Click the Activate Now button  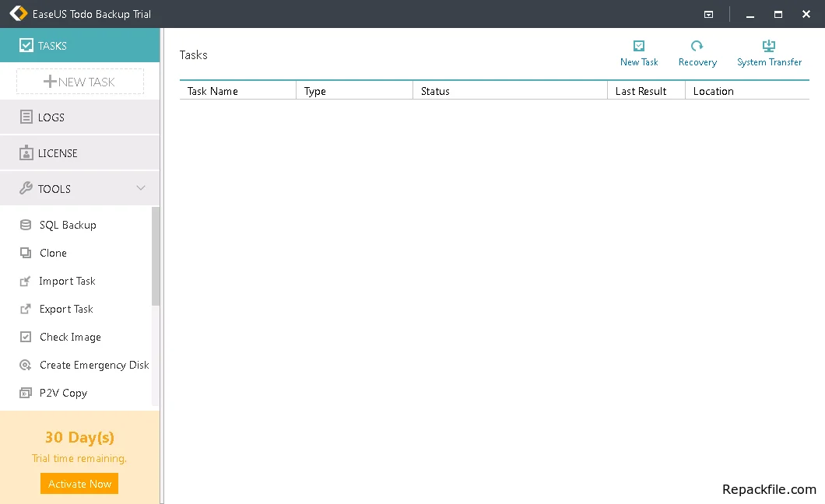pyautogui.click(x=79, y=484)
